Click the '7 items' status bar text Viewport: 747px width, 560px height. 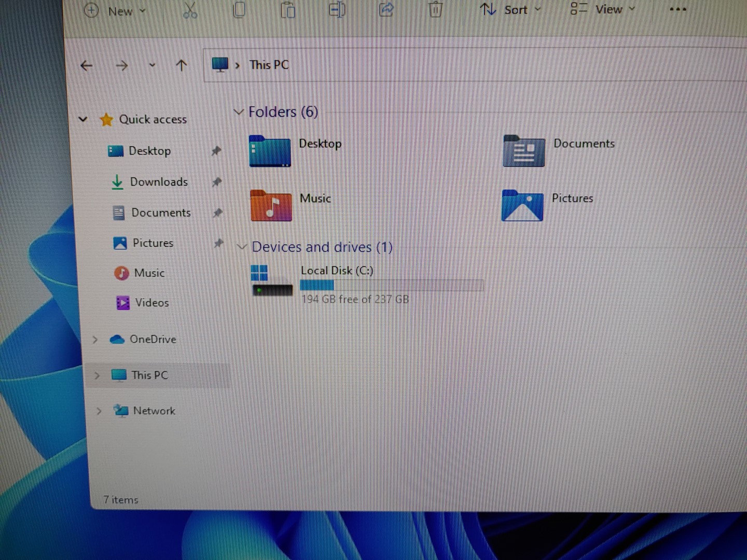click(121, 500)
